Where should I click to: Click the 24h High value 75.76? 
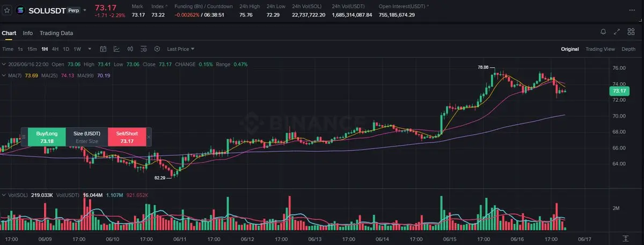(x=246, y=14)
